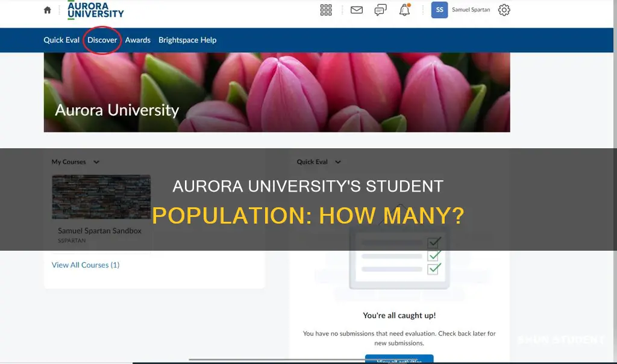Image resolution: width=617 pixels, height=364 pixels.
Task: Open the Samuel Spartan Sandbox course thumbnail
Action: click(101, 196)
